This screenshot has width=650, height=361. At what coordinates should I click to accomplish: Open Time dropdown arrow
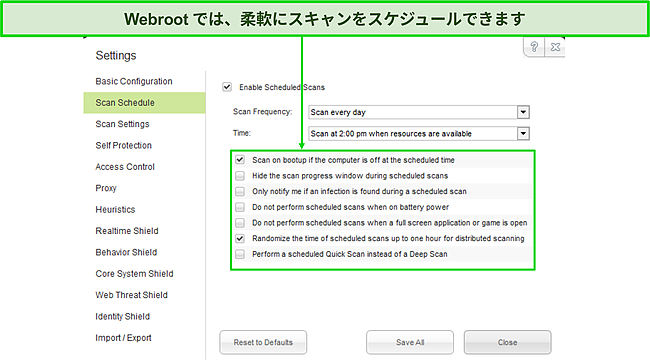pyautogui.click(x=523, y=133)
